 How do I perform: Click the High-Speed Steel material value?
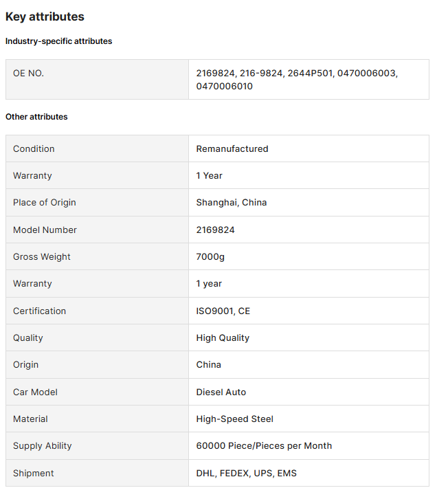click(234, 419)
